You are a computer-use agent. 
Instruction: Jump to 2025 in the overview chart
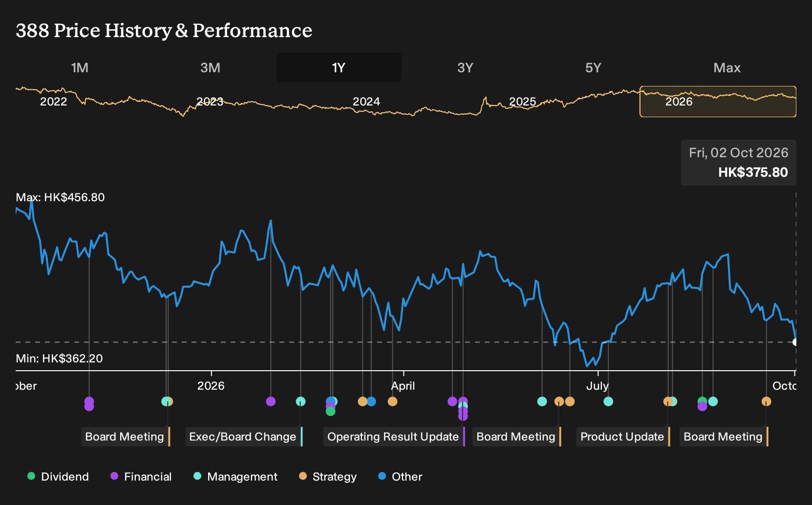click(523, 102)
